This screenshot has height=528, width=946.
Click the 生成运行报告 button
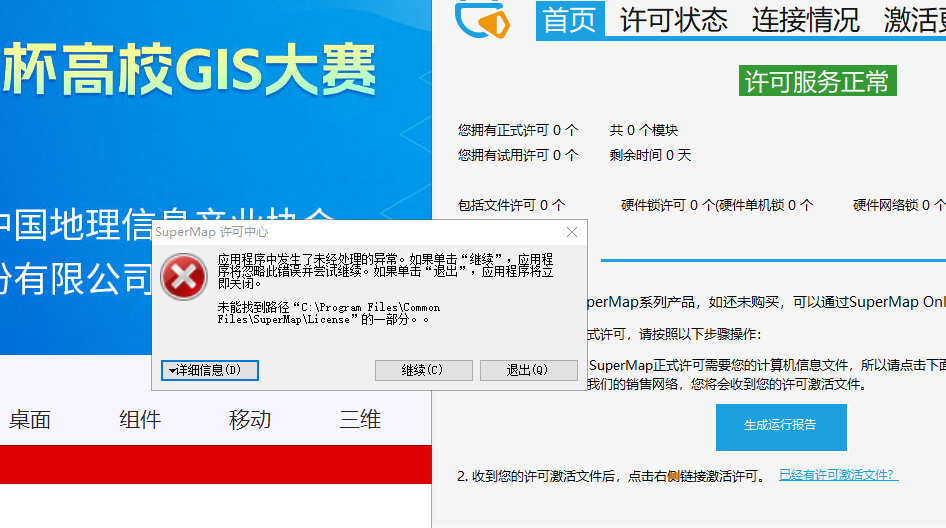click(781, 427)
